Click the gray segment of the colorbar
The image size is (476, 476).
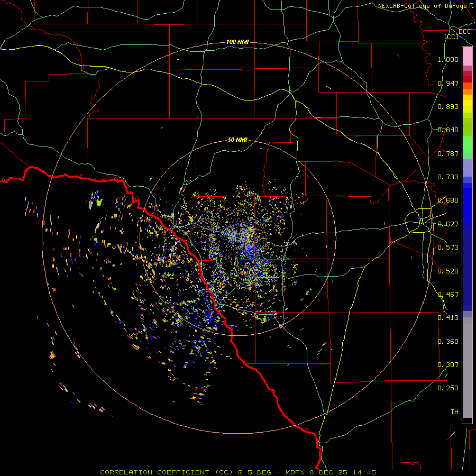pyautogui.click(x=467, y=368)
